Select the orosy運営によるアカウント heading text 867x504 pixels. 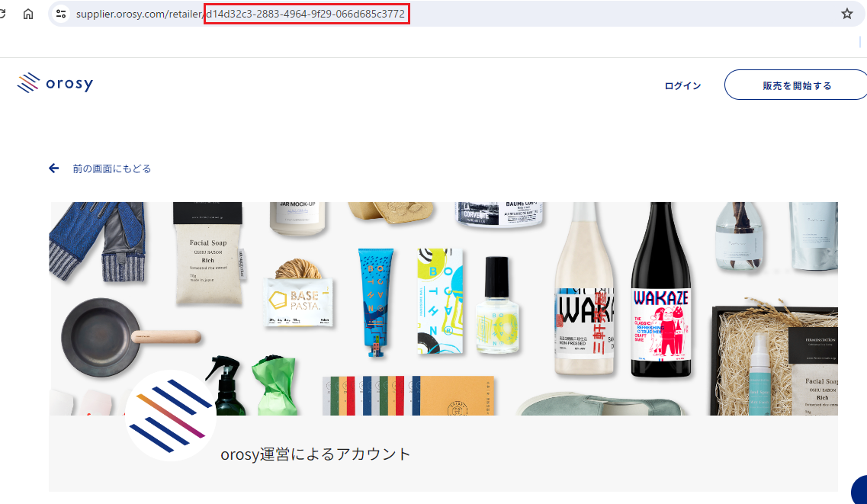316,454
